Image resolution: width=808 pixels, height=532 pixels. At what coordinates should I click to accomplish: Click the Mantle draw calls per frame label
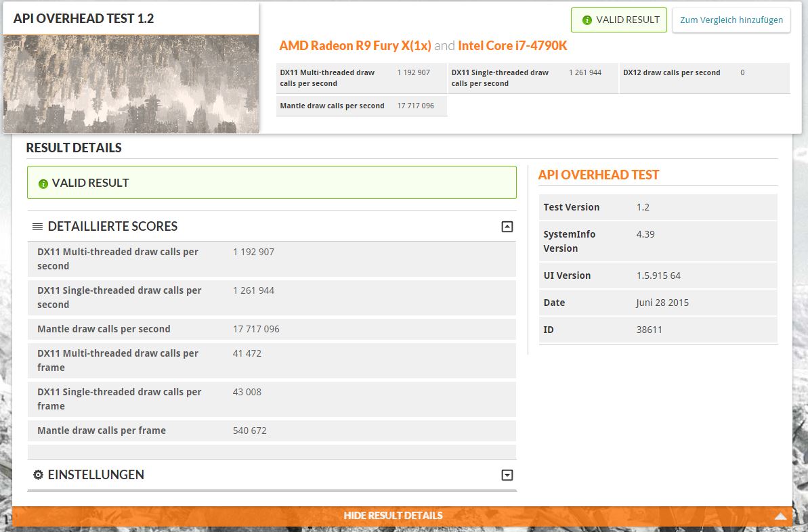pos(102,430)
